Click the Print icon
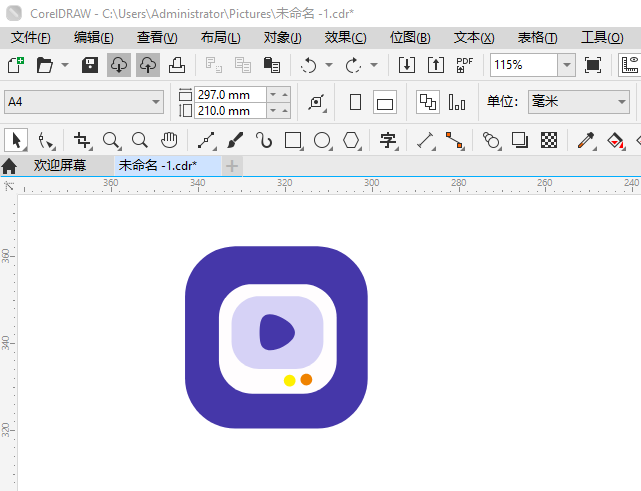Viewport: 641px width, 491px height. coord(176,65)
